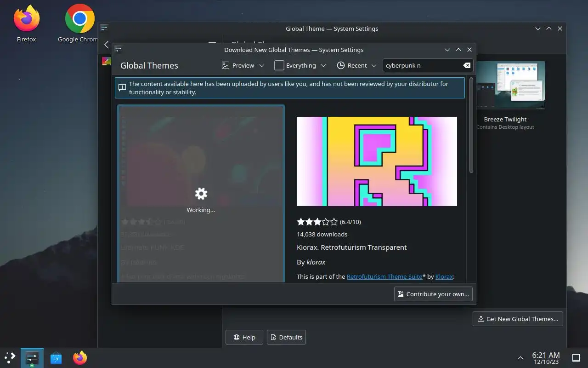Expand the system tray hidden icons arrow
Screen dimensions: 588x368
(520, 358)
